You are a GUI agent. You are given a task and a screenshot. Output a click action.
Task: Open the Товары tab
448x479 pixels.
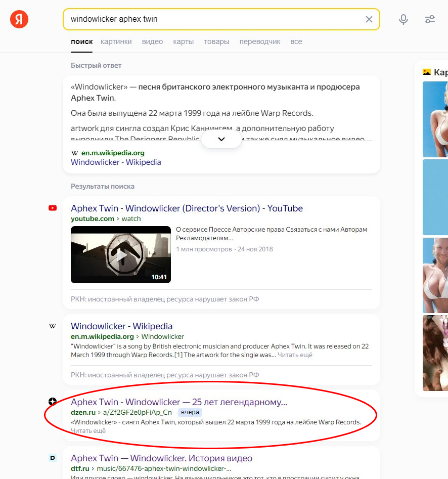point(216,41)
